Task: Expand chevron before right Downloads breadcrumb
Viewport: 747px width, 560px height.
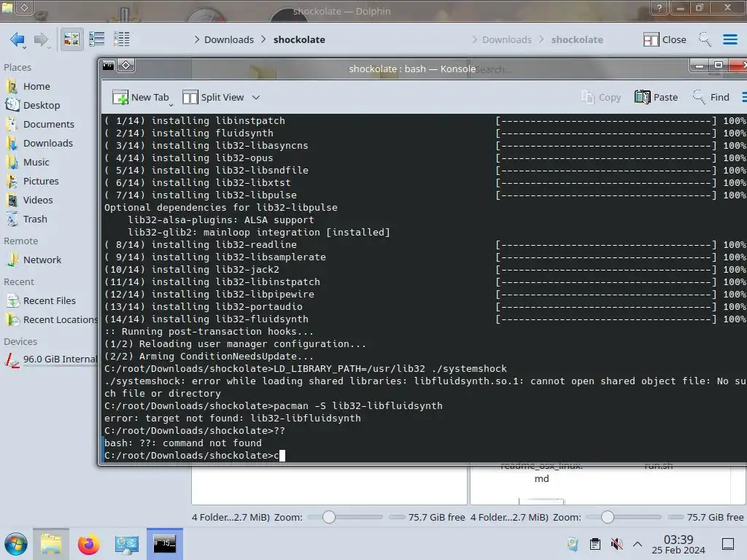Action: (x=474, y=39)
